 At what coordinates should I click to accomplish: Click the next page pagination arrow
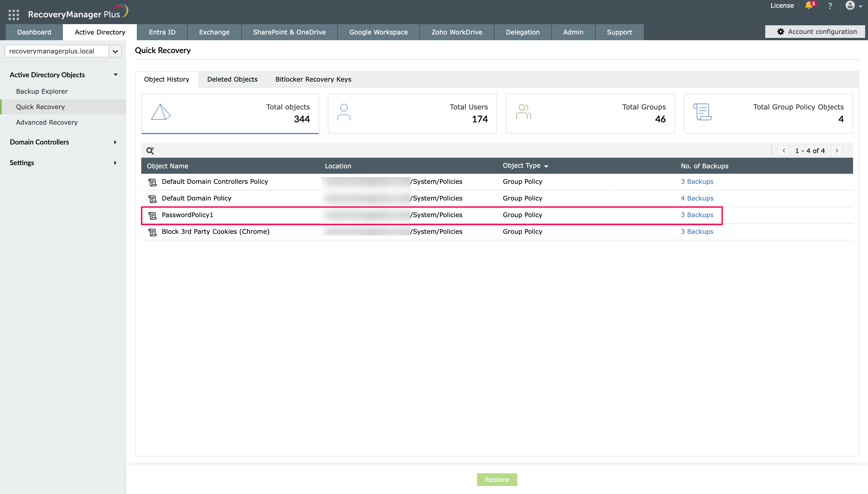(x=837, y=150)
